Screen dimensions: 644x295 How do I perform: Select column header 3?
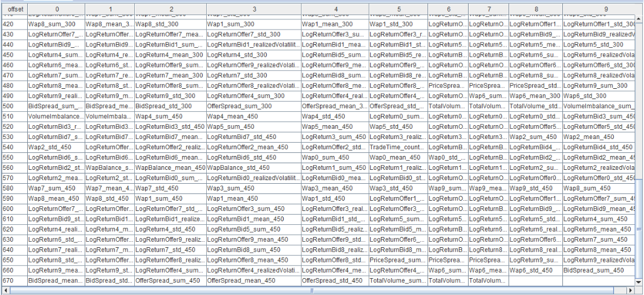253,9
